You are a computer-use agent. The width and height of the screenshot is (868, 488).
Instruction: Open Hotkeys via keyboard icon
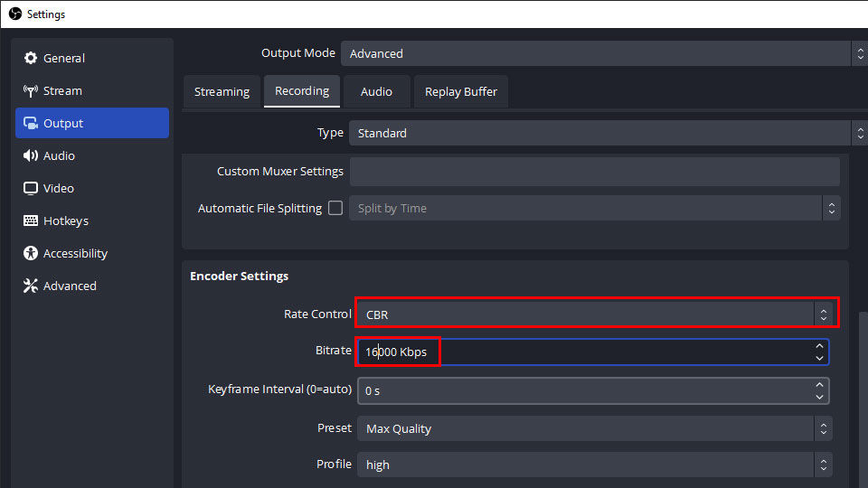(x=31, y=221)
